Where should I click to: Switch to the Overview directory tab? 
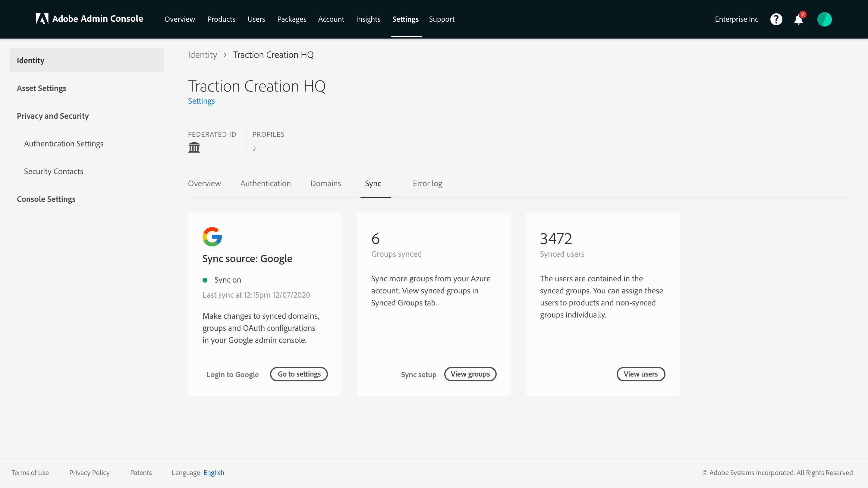(x=205, y=183)
